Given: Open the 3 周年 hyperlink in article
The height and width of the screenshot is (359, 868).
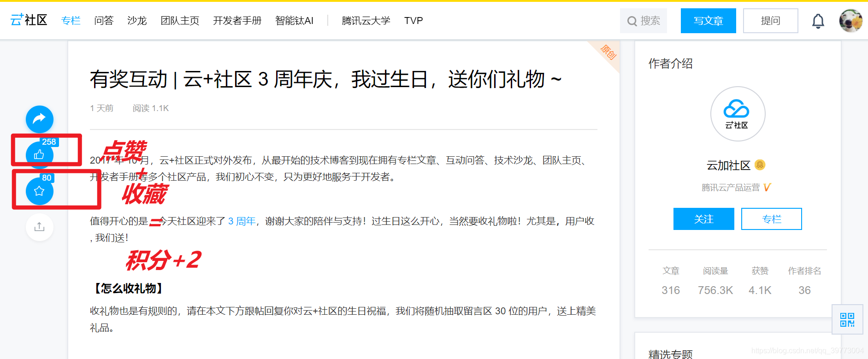Looking at the screenshot, I should coord(242,221).
